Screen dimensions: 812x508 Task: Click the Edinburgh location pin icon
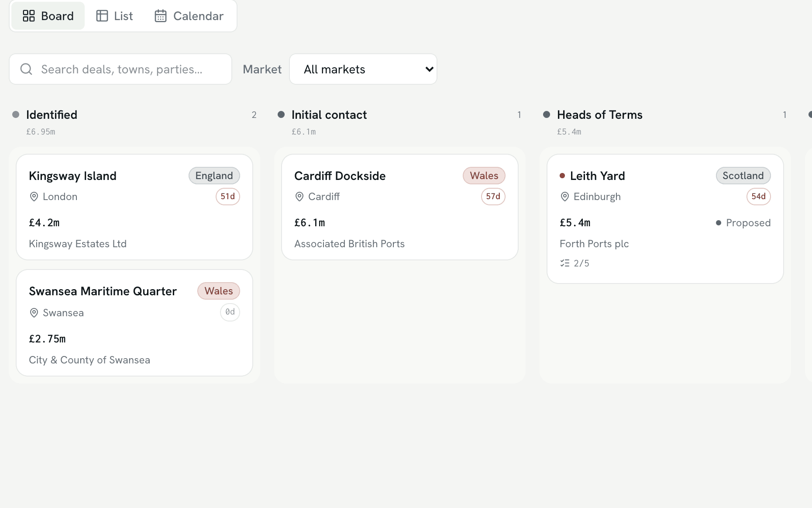pos(564,197)
